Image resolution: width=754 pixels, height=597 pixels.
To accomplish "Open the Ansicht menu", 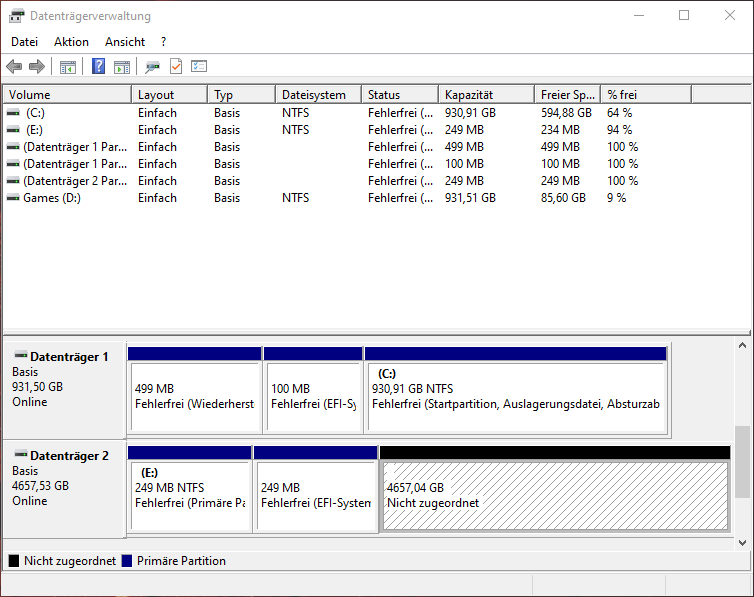I will (x=125, y=42).
